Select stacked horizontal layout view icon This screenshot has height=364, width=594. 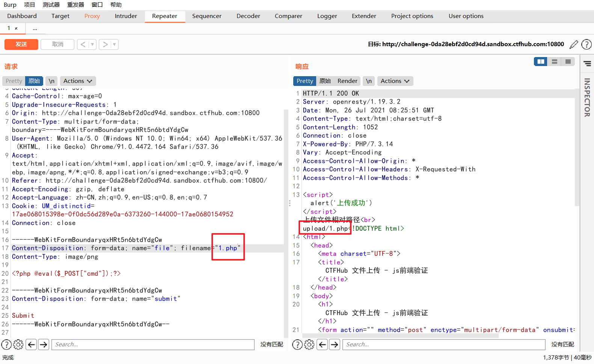554,62
